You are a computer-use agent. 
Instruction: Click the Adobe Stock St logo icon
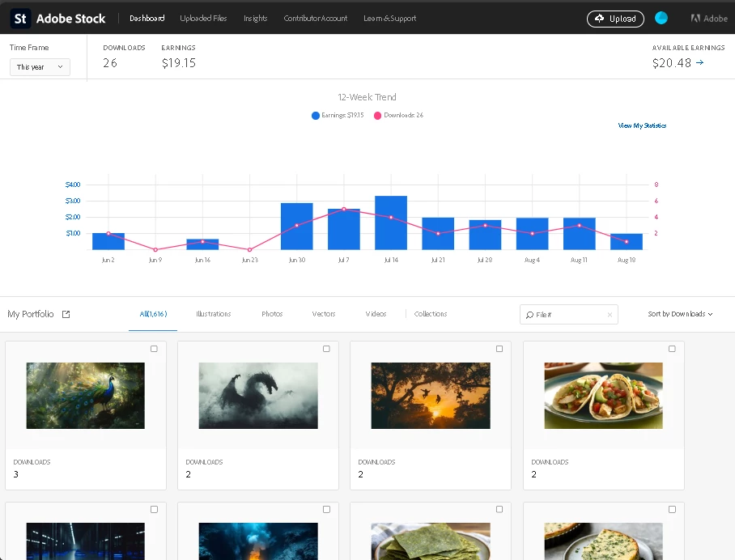(20, 19)
